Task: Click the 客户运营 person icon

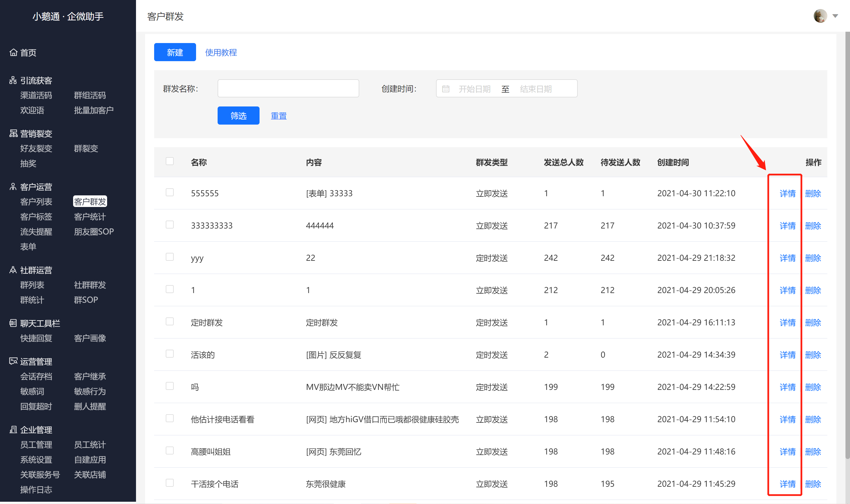Action: 13,187
